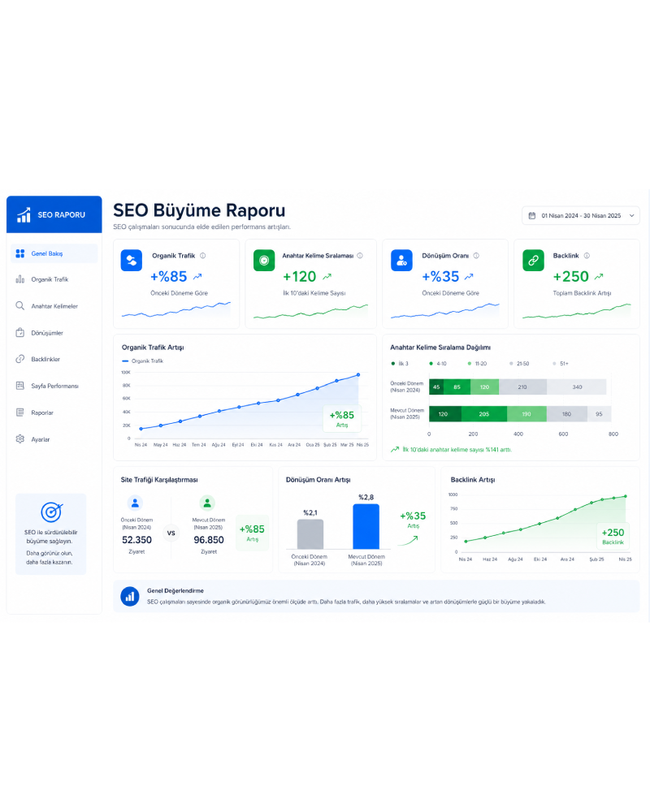
Task: Click the info icon beside Dönüşüm Oranı
Action: tap(476, 256)
